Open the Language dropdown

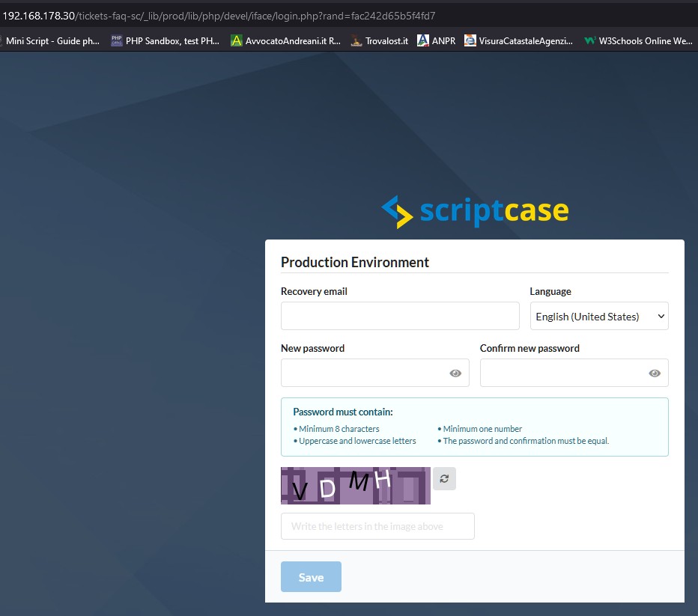pyautogui.click(x=599, y=316)
